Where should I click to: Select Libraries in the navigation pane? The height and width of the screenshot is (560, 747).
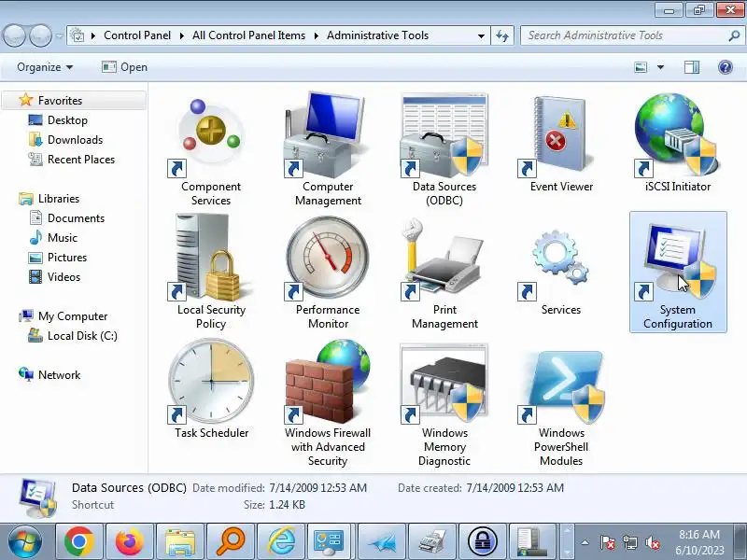[59, 199]
